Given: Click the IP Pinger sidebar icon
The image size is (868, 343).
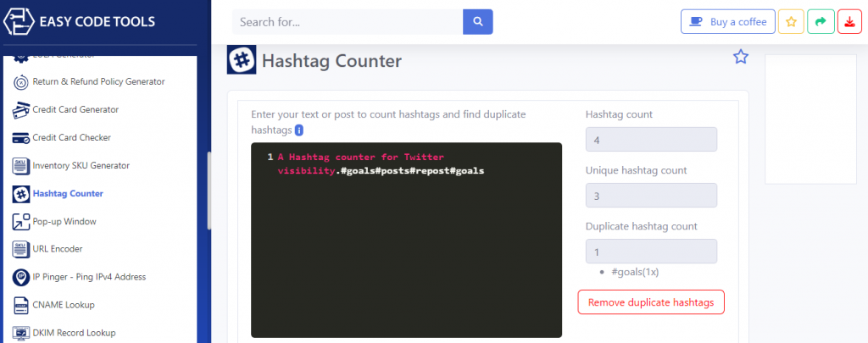Looking at the screenshot, I should coord(21,277).
